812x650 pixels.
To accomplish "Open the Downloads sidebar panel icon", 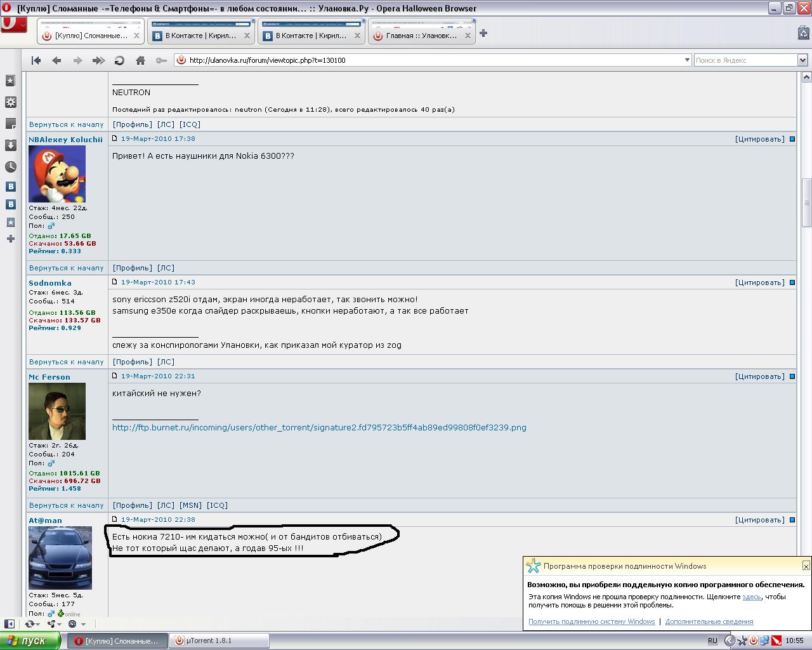I will pos(11,145).
